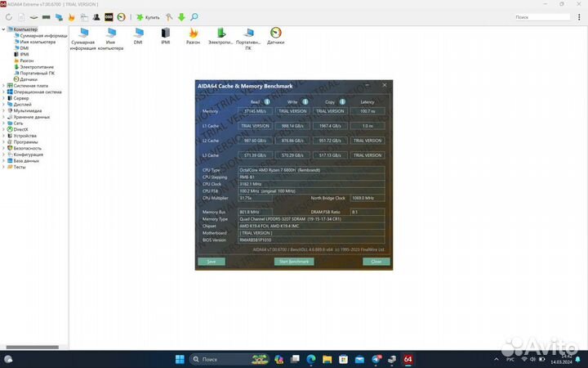
Task: Collapse the Компьютер tree node
Action: click(x=3, y=29)
